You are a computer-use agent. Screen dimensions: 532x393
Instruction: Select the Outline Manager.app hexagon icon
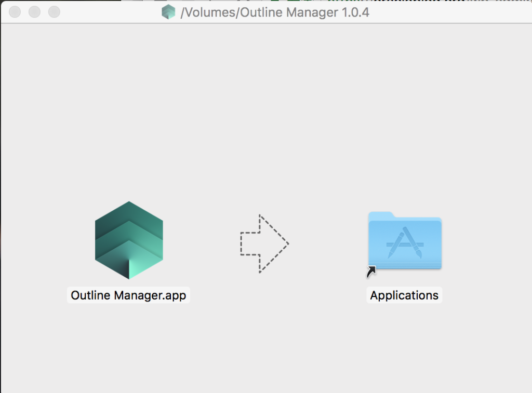tap(129, 240)
